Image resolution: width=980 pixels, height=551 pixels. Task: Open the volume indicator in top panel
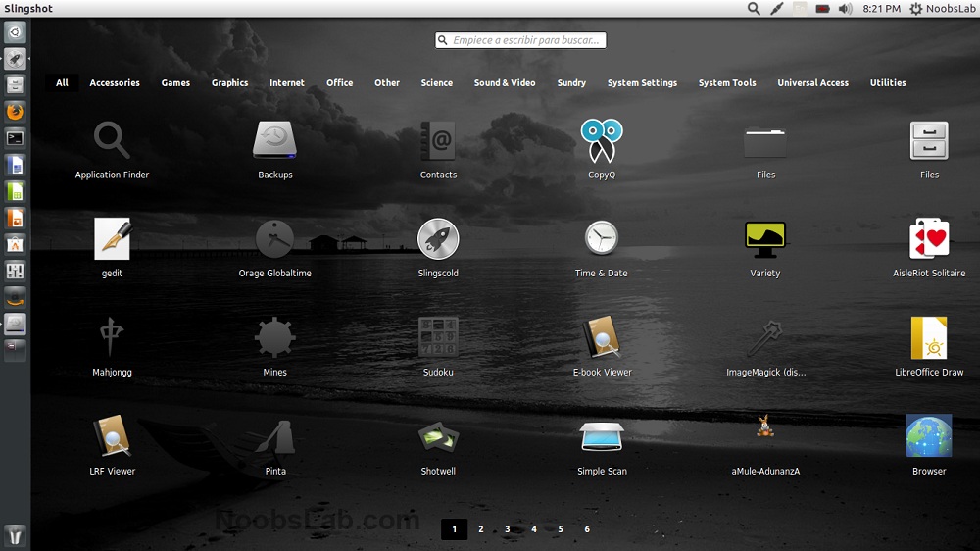click(845, 9)
